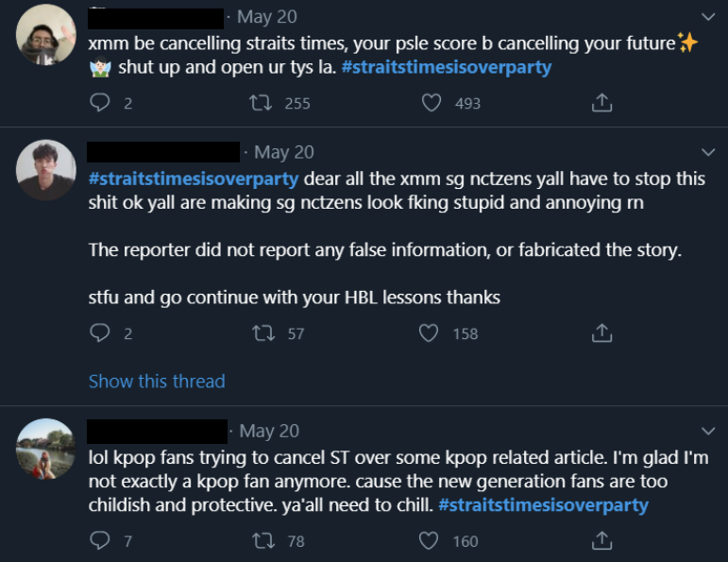View first tweet author's profile picture

(46, 35)
